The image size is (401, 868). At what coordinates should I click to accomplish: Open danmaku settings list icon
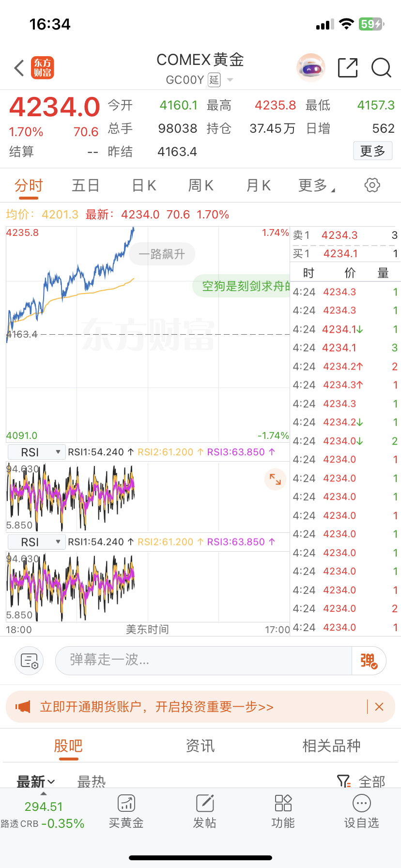pyautogui.click(x=29, y=661)
